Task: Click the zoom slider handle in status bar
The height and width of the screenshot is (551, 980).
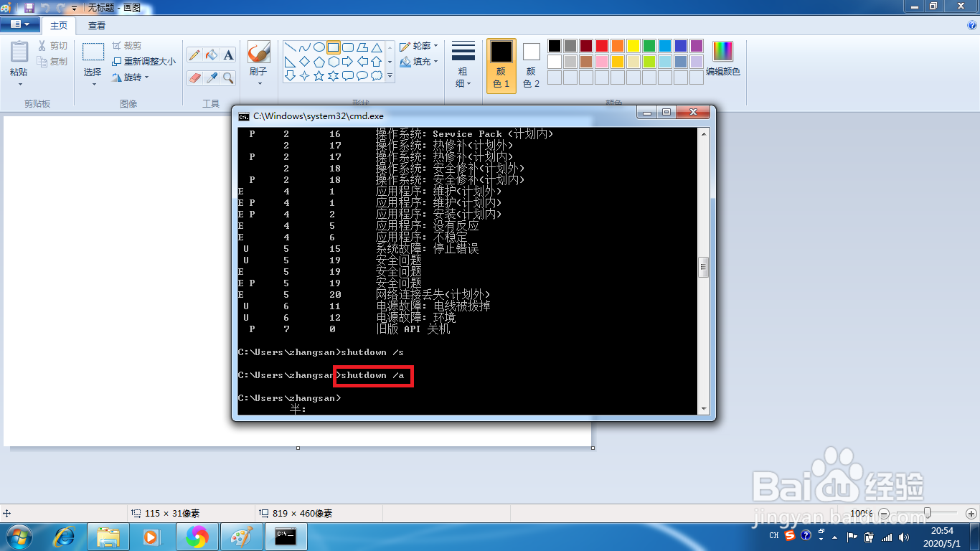Action: tap(928, 513)
